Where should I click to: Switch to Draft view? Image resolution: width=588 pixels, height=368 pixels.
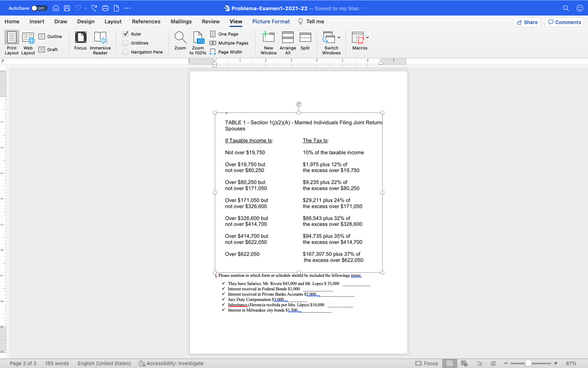click(48, 49)
